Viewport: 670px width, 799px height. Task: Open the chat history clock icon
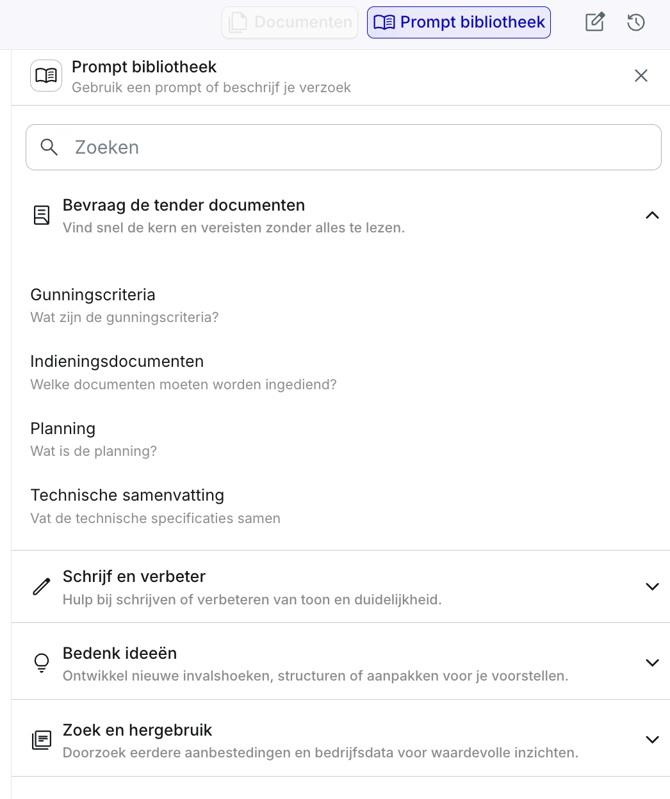coord(636,22)
